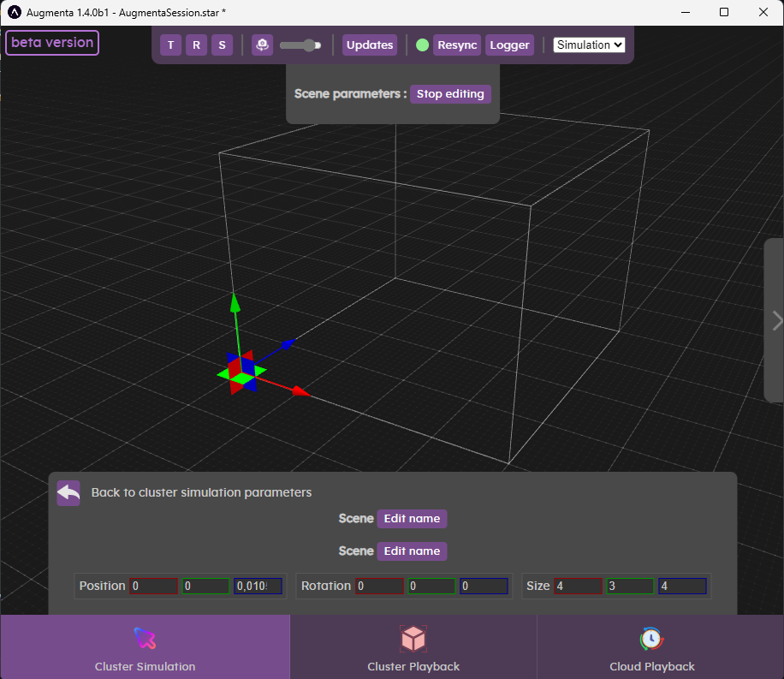Maximize the Augmenta window

pyautogui.click(x=724, y=13)
